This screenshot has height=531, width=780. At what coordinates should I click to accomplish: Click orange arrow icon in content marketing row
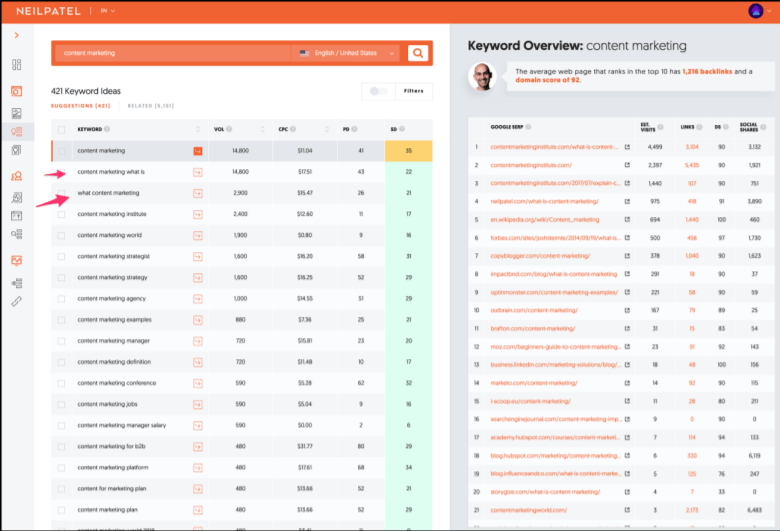[x=197, y=151]
